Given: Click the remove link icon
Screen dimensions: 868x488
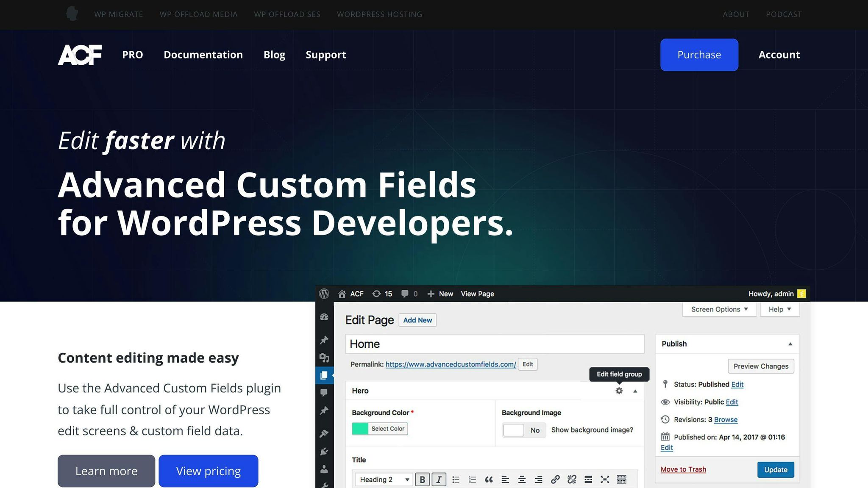Looking at the screenshot, I should pos(572,480).
